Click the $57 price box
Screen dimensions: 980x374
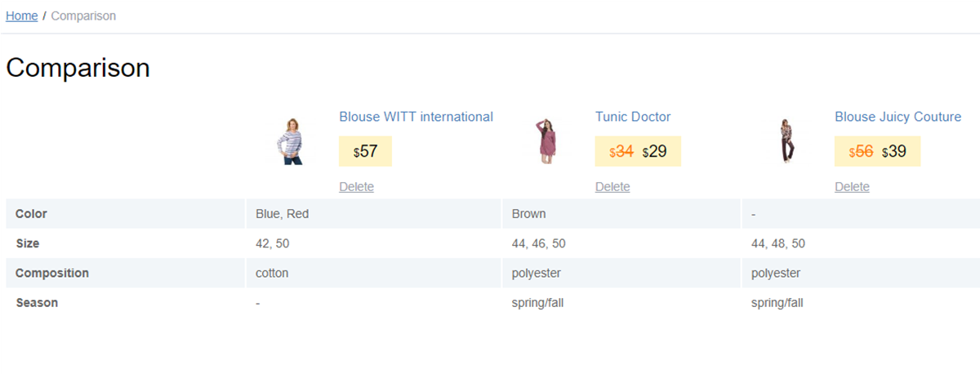(x=365, y=151)
